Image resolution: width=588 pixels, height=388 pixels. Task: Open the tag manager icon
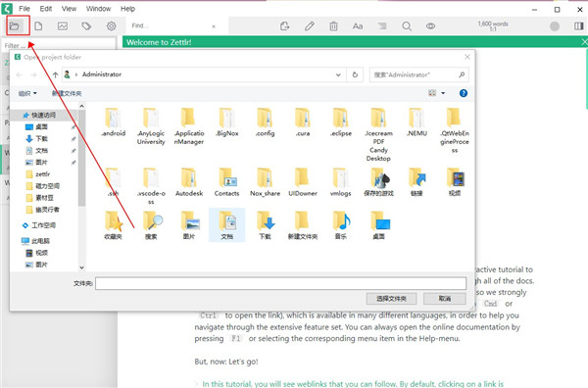86,25
